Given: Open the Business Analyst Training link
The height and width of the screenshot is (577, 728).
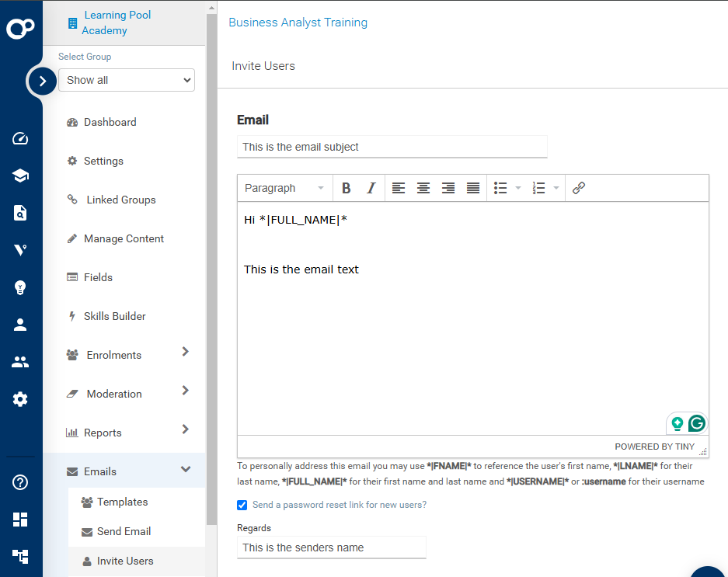Looking at the screenshot, I should tap(298, 23).
